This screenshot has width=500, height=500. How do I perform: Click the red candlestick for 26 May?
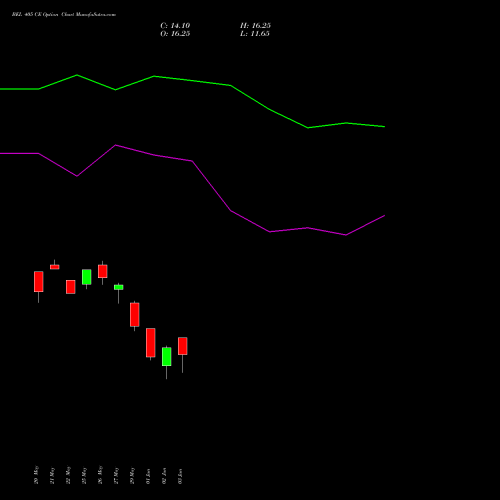coord(103,271)
